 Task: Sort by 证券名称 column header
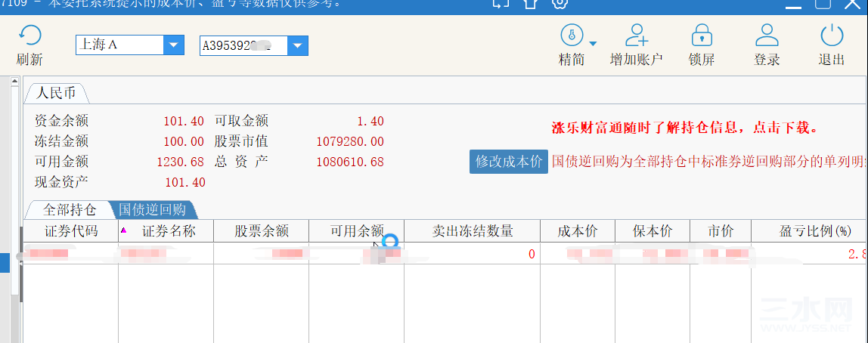[x=166, y=230]
